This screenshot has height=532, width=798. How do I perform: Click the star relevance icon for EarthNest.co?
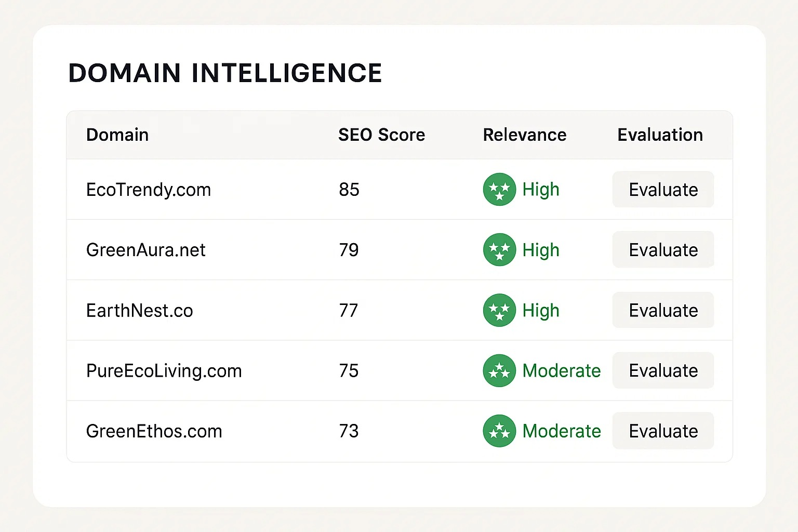pos(499,310)
